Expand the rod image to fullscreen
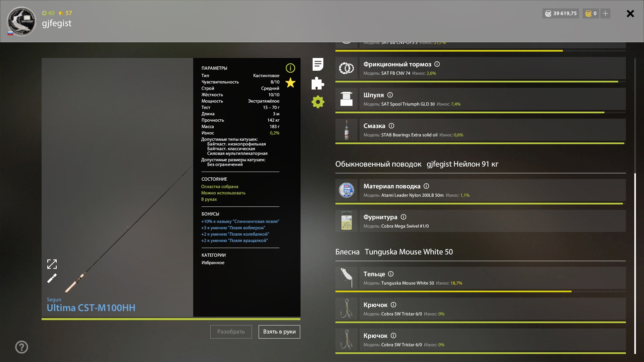 (52, 264)
